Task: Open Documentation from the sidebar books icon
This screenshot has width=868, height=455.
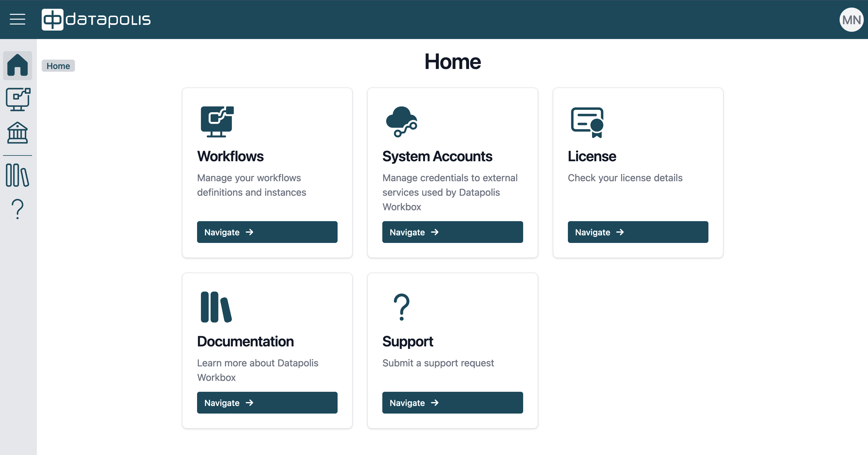Action: click(18, 175)
